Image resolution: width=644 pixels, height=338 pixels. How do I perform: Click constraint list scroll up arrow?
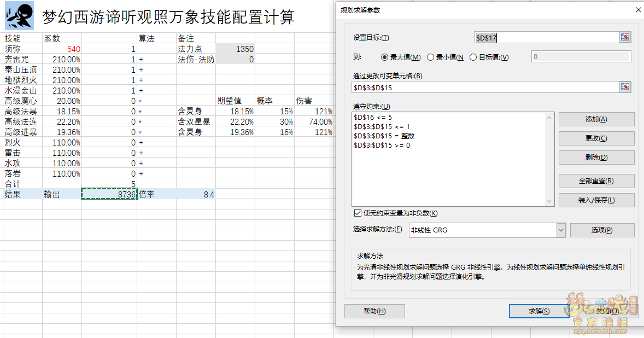[549, 118]
